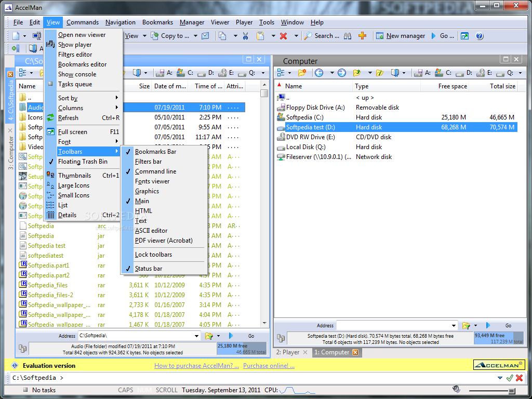
Task: Click the Forward arrow in Computer panel
Action: [x=342, y=73]
